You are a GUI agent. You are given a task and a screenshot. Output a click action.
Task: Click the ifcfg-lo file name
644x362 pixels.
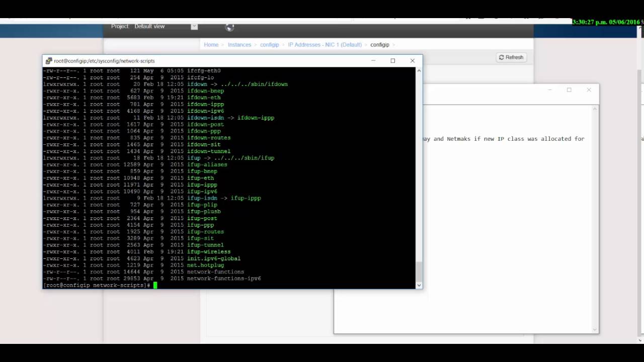(x=200, y=77)
